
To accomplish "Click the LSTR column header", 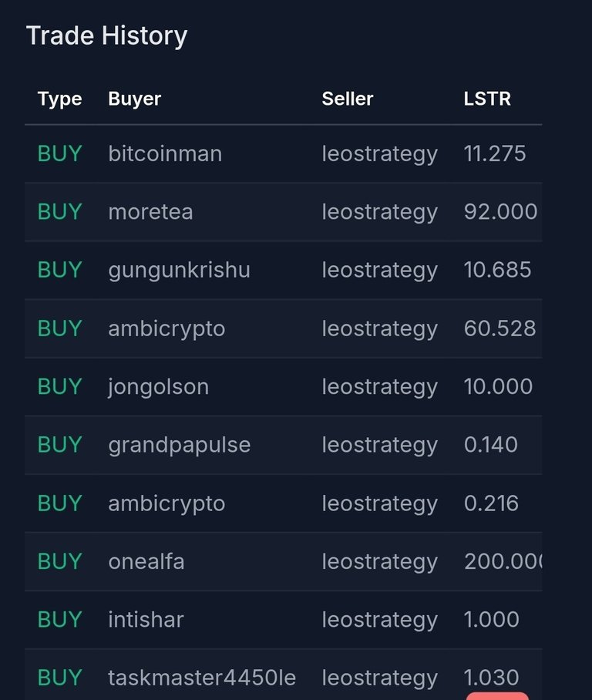I will [487, 99].
